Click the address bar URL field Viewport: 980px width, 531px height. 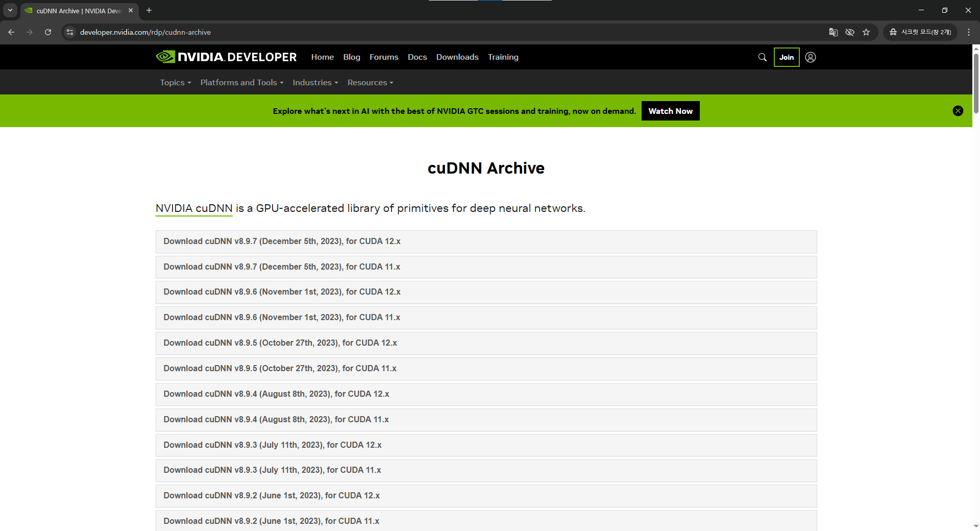[449, 32]
